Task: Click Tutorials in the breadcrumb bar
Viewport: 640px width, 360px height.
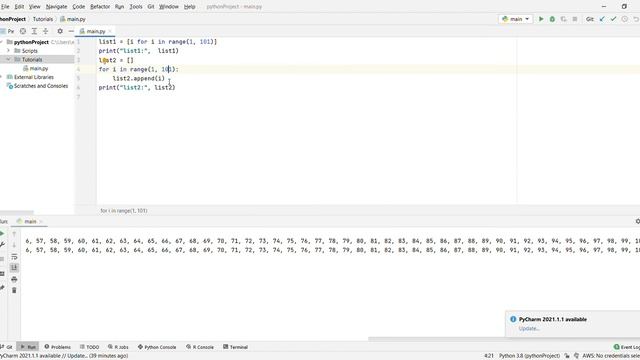Action: point(43,19)
